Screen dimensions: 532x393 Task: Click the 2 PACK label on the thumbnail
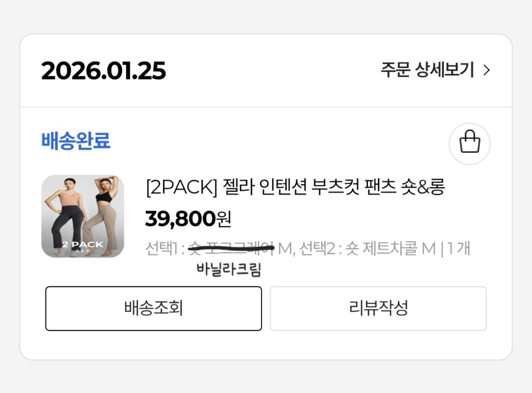point(83,244)
